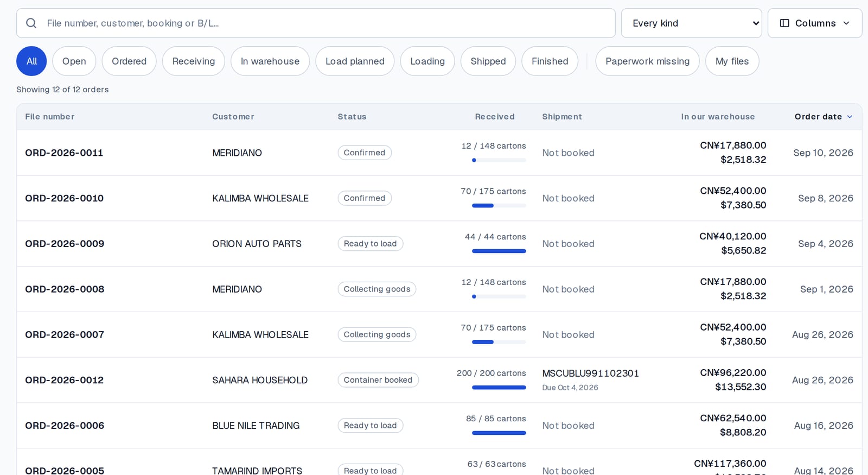This screenshot has width=868, height=475.
Task: Filter by Receiving status
Action: [x=194, y=61]
